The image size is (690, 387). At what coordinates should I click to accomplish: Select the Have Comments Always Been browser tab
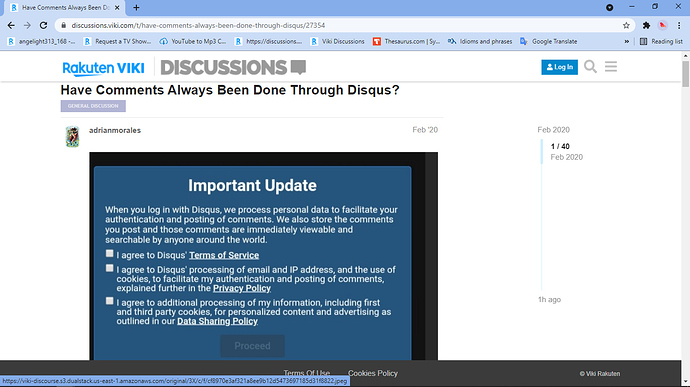coord(66,7)
